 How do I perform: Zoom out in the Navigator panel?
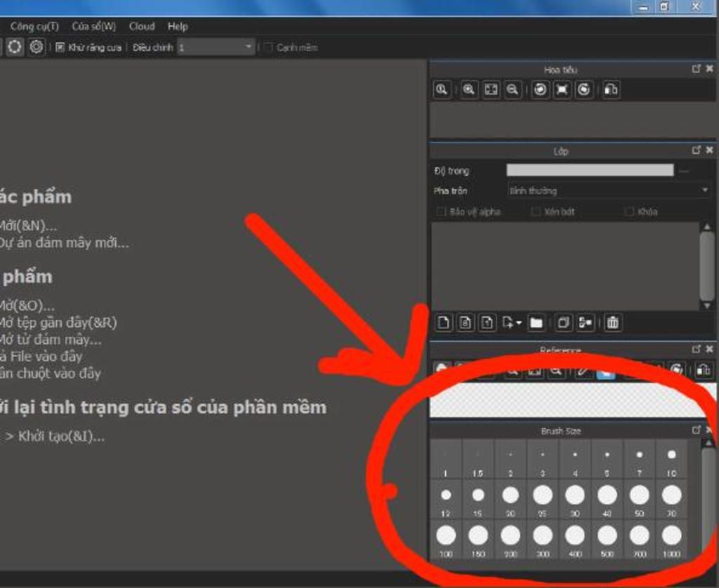click(513, 90)
